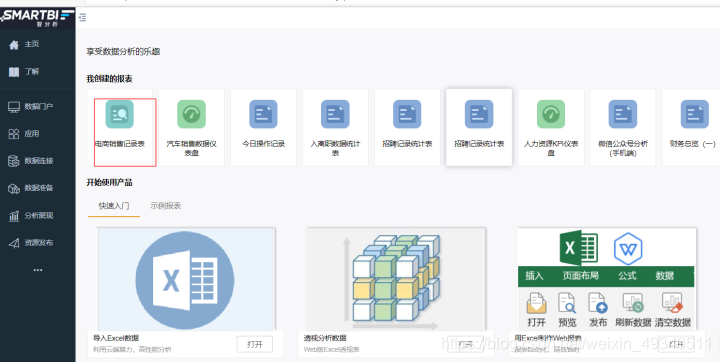Click 打开 for 导入Excel数据
Screen dimensions: 720x362
[x=254, y=345]
